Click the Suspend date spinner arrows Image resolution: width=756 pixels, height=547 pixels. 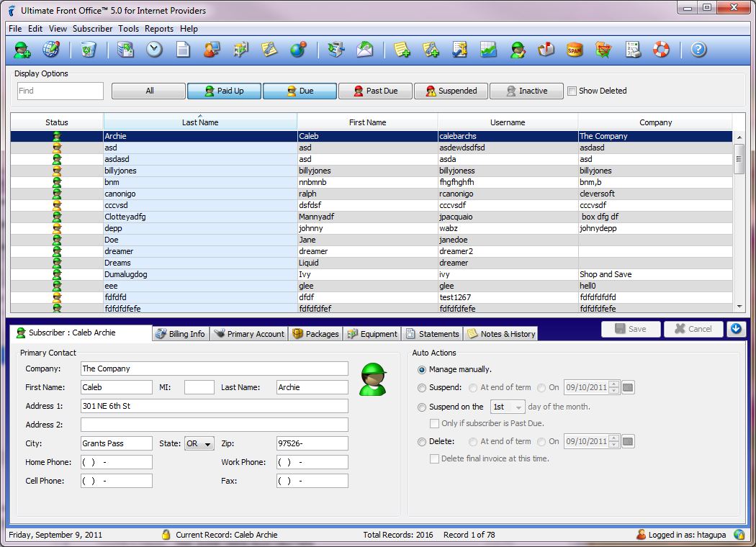[x=613, y=387]
